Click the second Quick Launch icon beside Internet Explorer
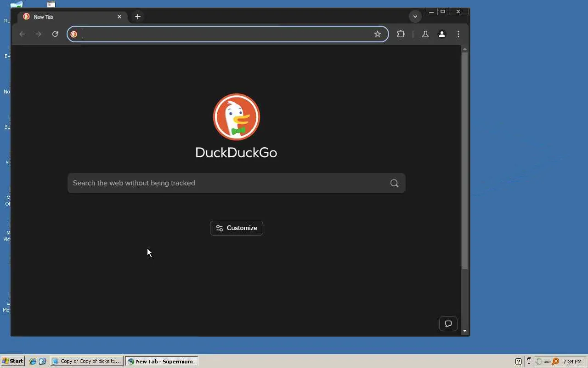 coord(42,362)
